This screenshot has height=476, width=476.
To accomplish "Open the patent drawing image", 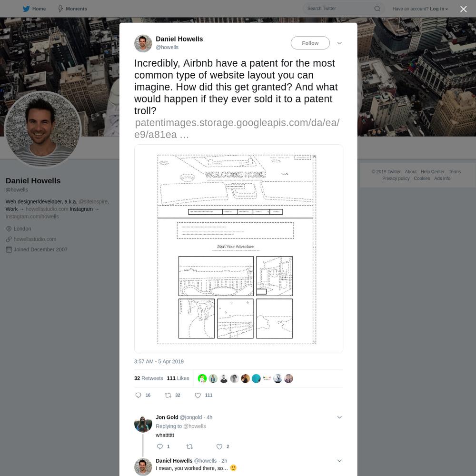I will tap(238, 248).
